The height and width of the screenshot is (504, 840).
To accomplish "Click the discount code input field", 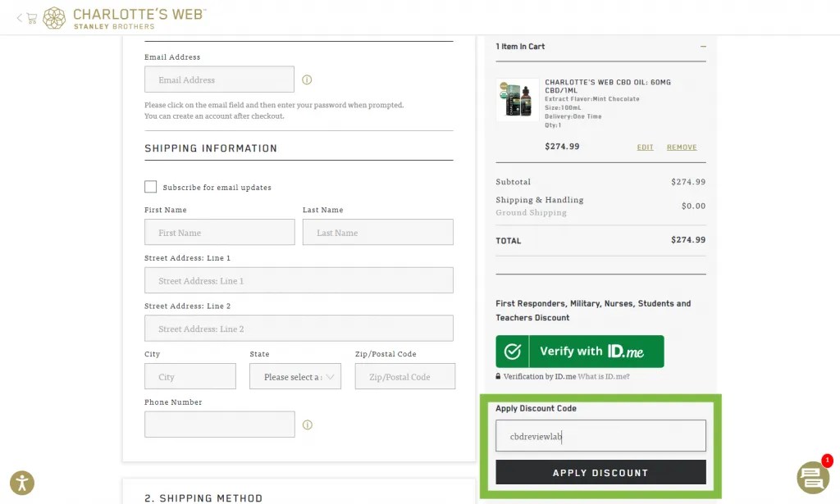I will pos(600,435).
